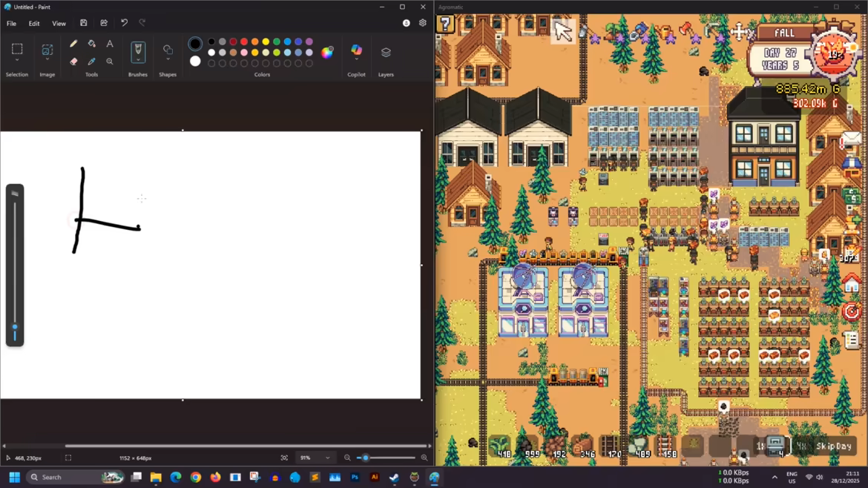Click the account profile icon in Paint
This screenshot has width=868, height=488.
tap(407, 23)
